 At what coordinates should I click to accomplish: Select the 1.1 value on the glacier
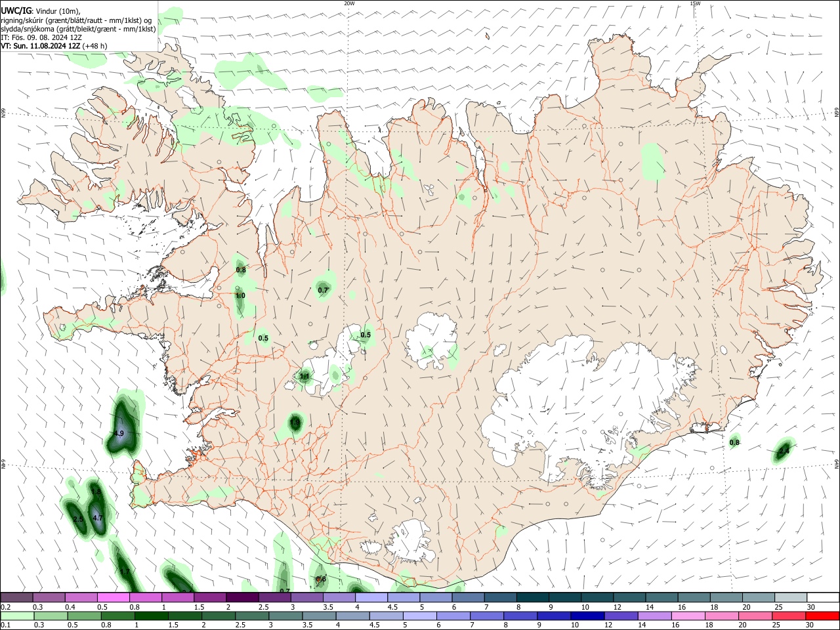pos(304,377)
